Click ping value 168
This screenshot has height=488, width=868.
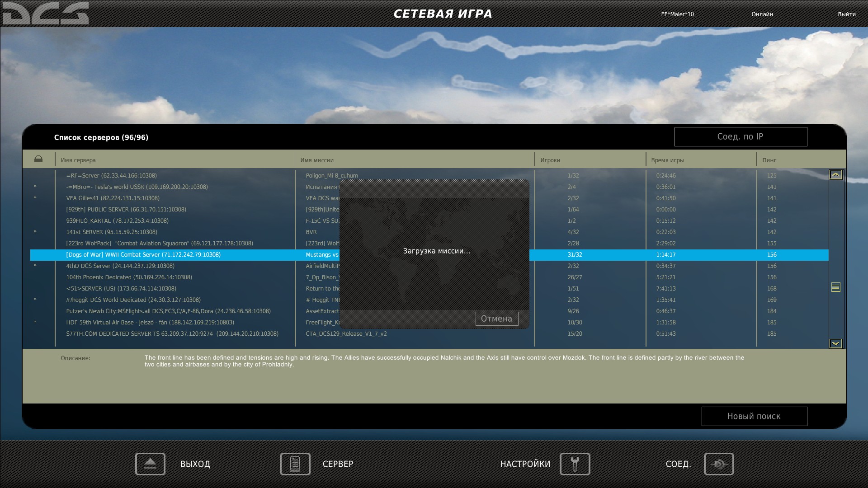pyautogui.click(x=772, y=288)
